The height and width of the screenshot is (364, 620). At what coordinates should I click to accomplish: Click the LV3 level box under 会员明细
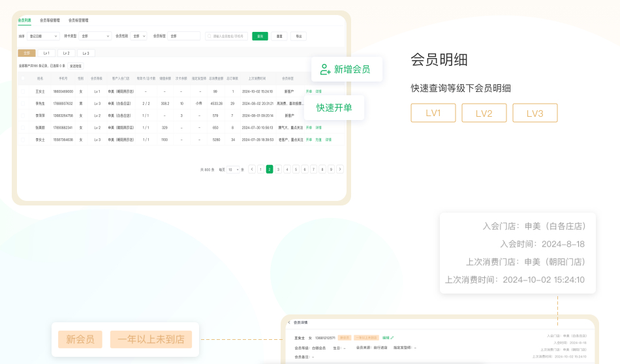click(x=535, y=113)
